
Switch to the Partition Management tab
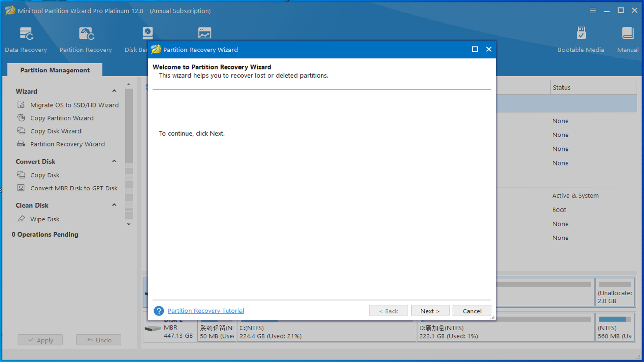pos(55,70)
